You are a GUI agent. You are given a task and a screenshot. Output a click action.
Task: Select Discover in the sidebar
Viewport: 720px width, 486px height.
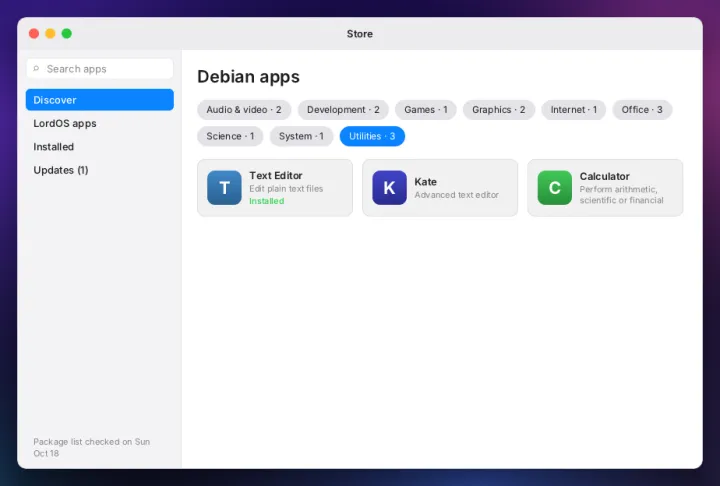tap(100, 100)
